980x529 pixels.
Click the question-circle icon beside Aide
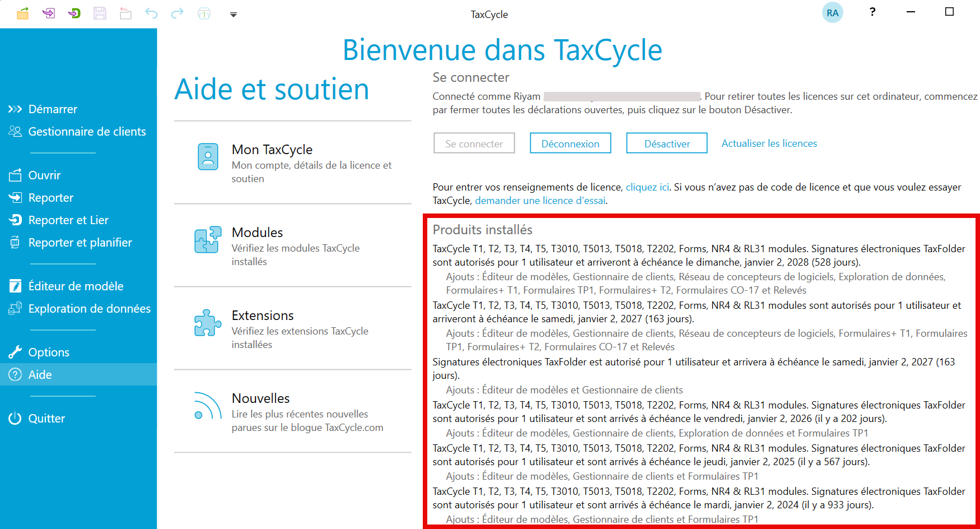(15, 374)
